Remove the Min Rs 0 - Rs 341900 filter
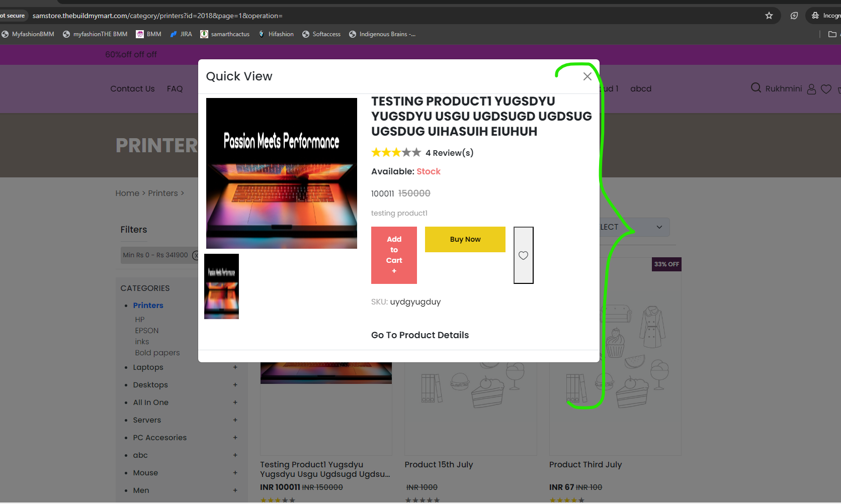 tap(196, 255)
